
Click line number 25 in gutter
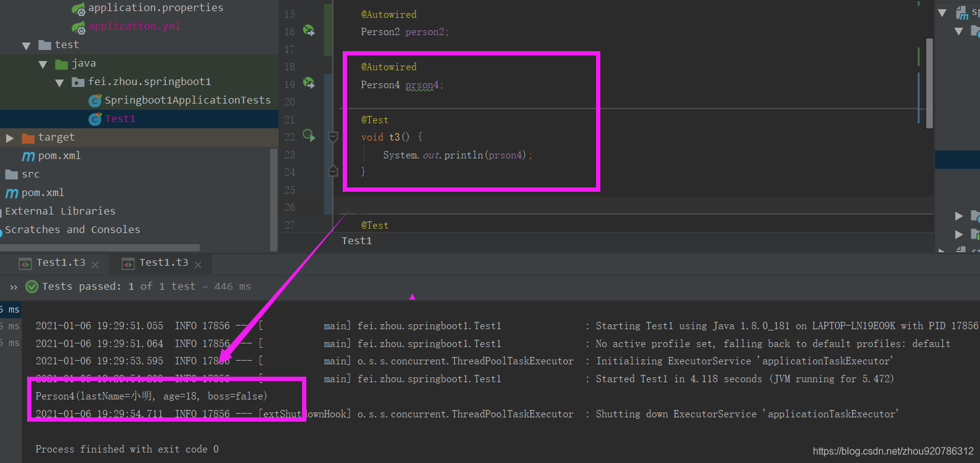[x=290, y=190]
